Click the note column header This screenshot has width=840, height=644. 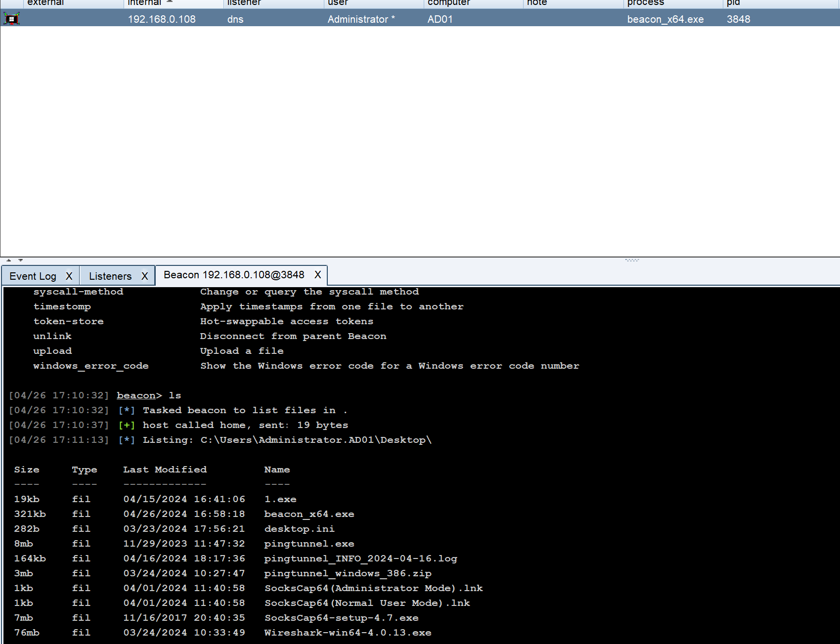(x=537, y=3)
